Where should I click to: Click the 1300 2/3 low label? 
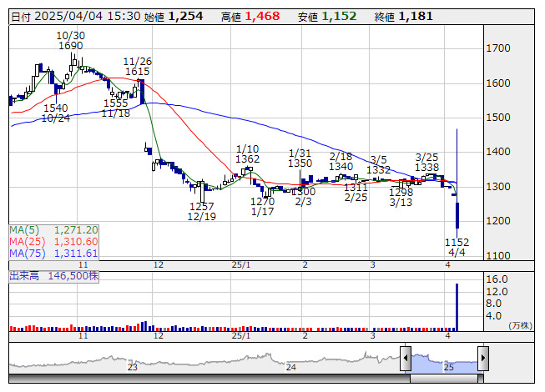[x=303, y=197]
